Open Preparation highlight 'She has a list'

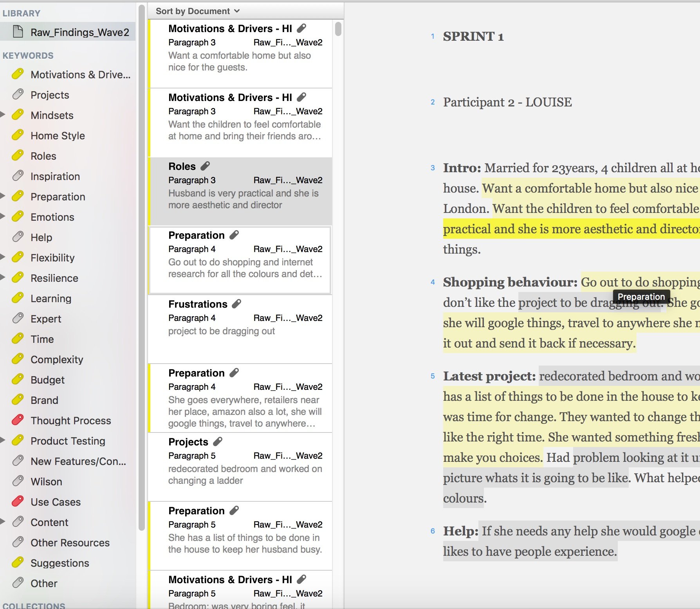click(240, 536)
